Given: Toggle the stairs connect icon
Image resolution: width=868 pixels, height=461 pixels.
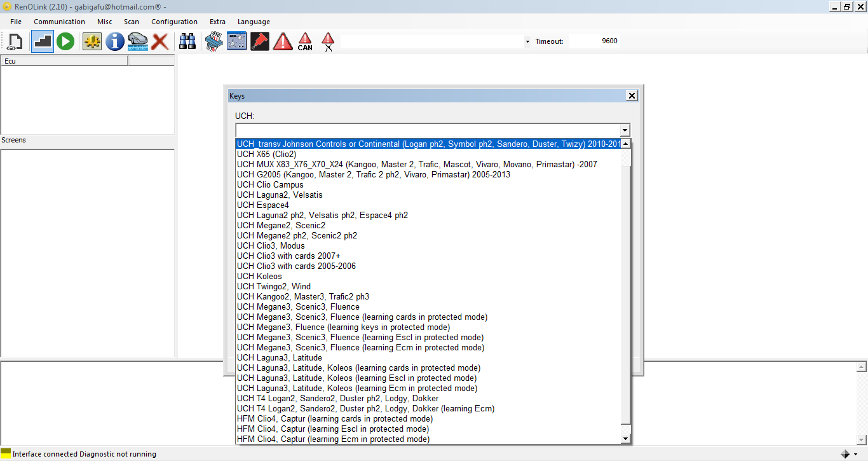Looking at the screenshot, I should 43,42.
